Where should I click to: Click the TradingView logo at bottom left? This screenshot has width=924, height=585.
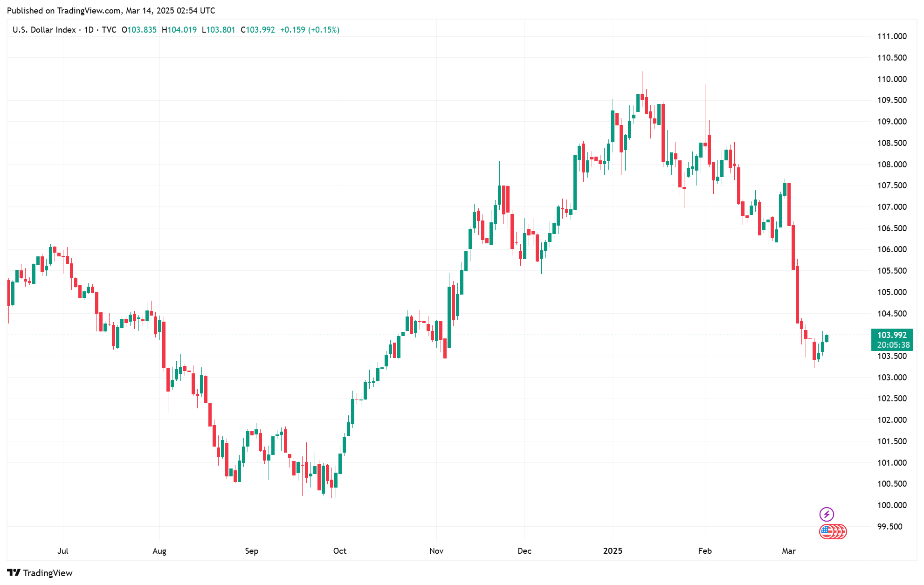point(40,573)
